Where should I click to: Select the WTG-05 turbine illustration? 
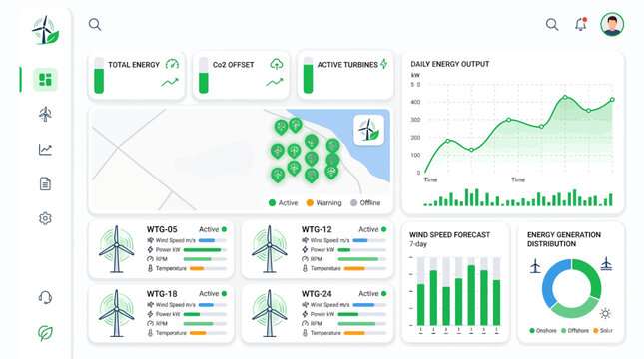click(x=116, y=249)
